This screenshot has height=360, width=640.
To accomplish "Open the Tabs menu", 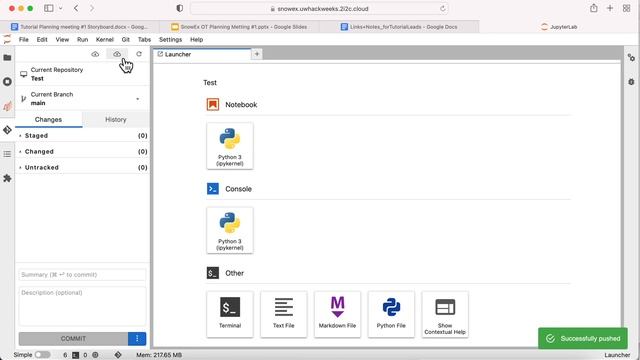I will pos(144,40).
